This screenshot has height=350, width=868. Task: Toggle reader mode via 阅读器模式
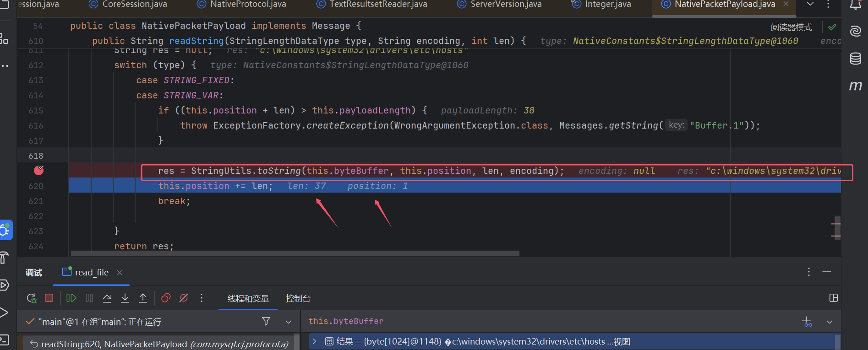click(791, 27)
